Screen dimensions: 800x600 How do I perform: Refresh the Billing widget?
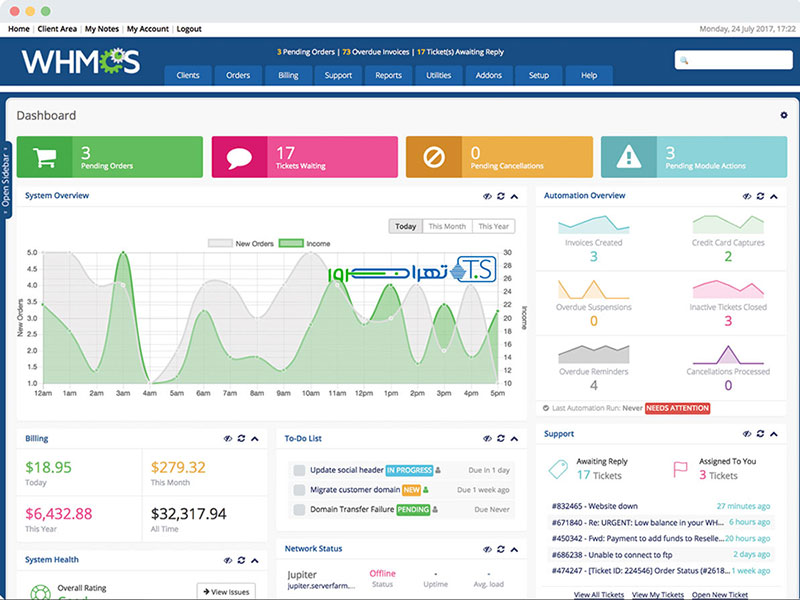[x=241, y=439]
